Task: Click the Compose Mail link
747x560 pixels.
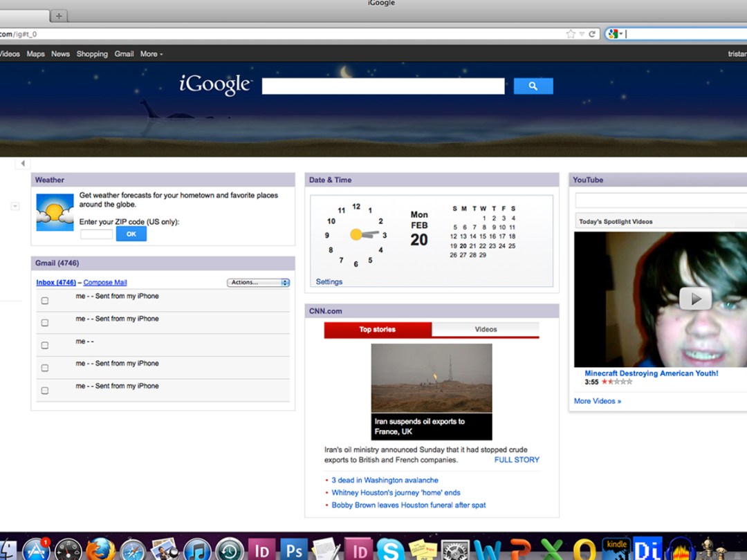Action: click(105, 282)
